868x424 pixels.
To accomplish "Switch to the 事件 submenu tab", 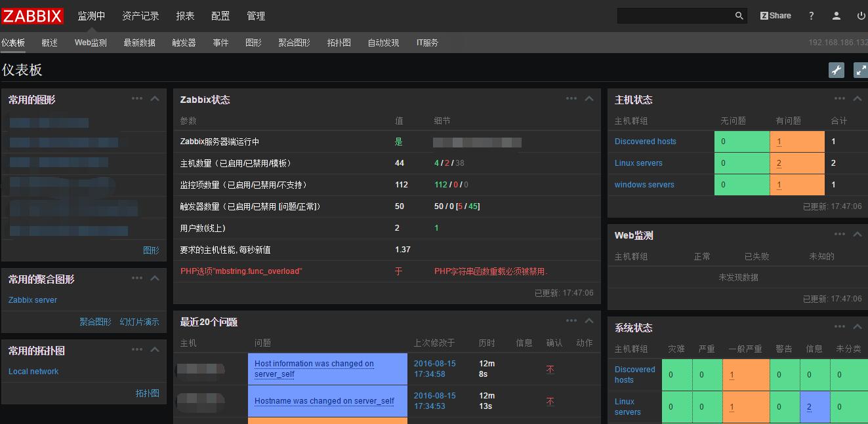I will pos(220,43).
